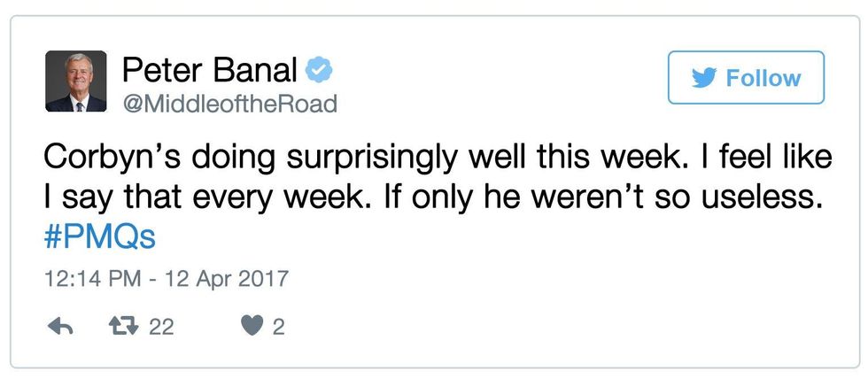Like the tweet with the heart icon
This screenshot has height=379, width=868.
(251, 327)
